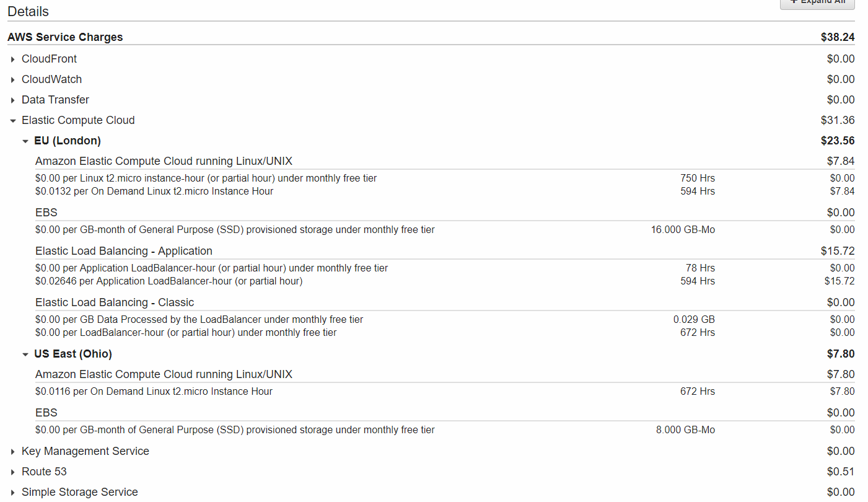The height and width of the screenshot is (502, 868).
Task: Click the 78 Hrs usage value
Action: click(x=700, y=268)
